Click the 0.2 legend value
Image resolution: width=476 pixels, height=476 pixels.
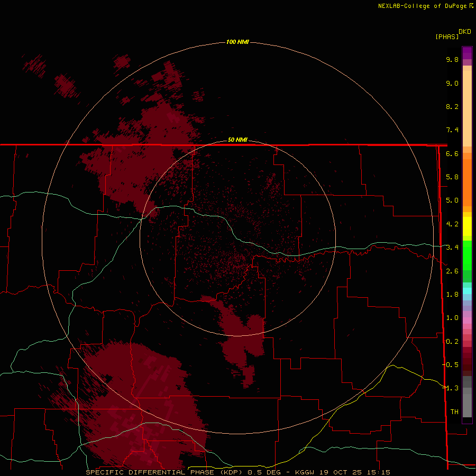(452, 342)
